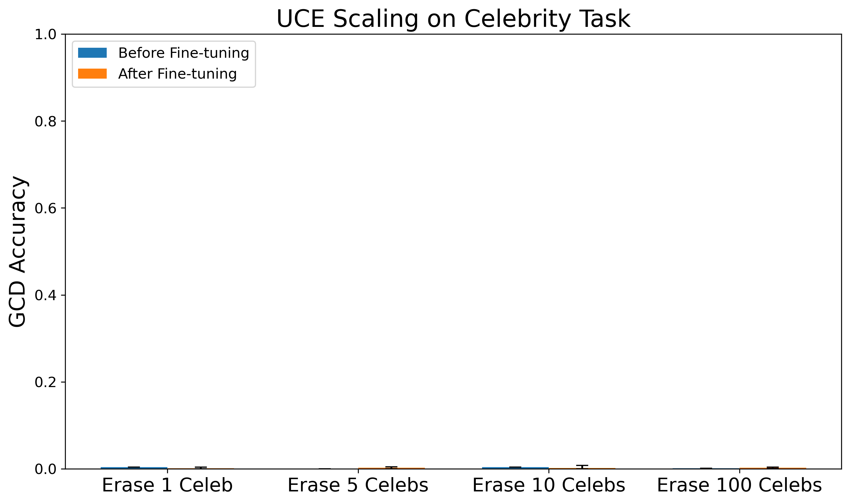This screenshot has width=850, height=504.
Task: Click the "Erase 1 Celeb" x-axis label
Action: point(167,485)
